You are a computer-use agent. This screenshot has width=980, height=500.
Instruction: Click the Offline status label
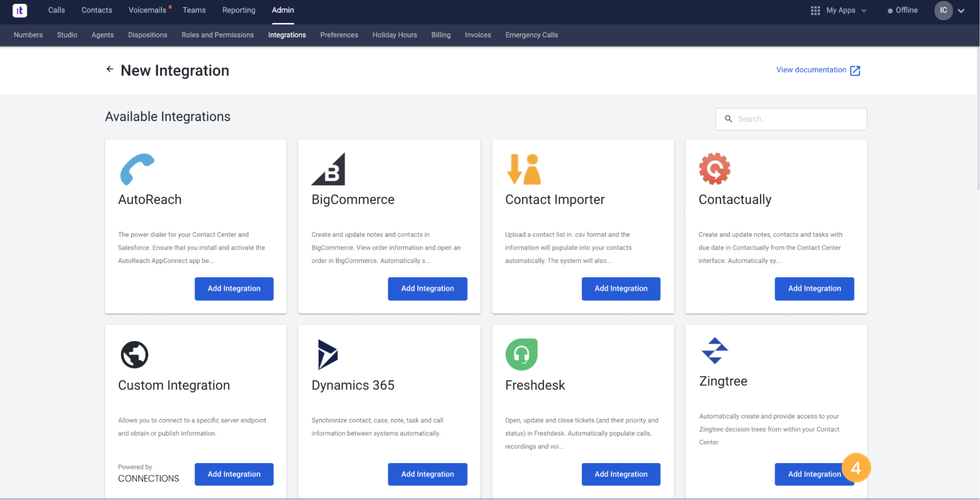coord(906,10)
